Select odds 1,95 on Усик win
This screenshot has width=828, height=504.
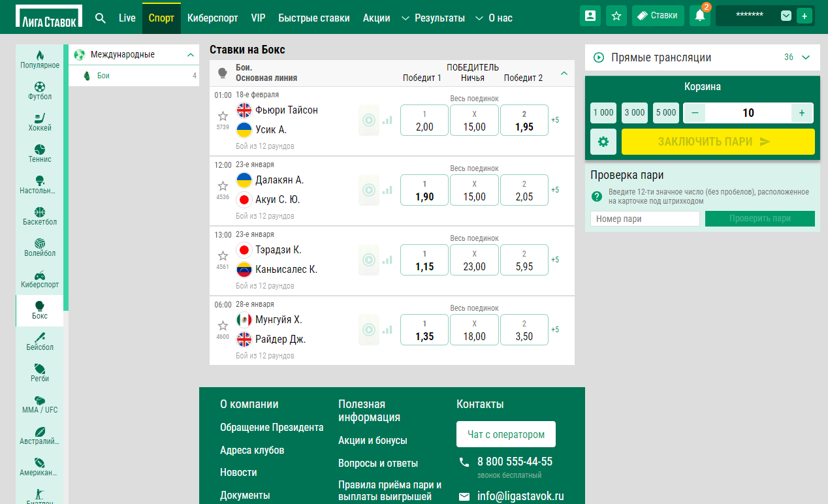click(524, 120)
